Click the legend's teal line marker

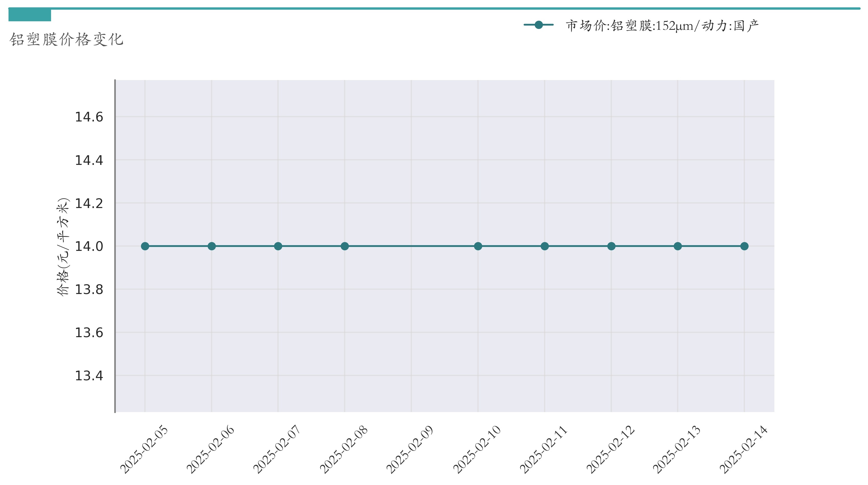coord(538,25)
